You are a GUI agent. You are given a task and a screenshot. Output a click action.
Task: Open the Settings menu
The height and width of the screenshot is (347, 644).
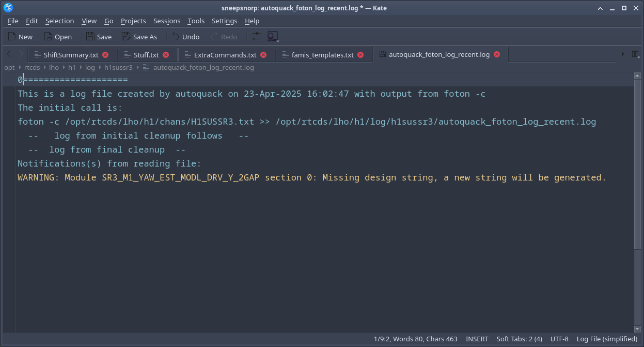point(224,21)
